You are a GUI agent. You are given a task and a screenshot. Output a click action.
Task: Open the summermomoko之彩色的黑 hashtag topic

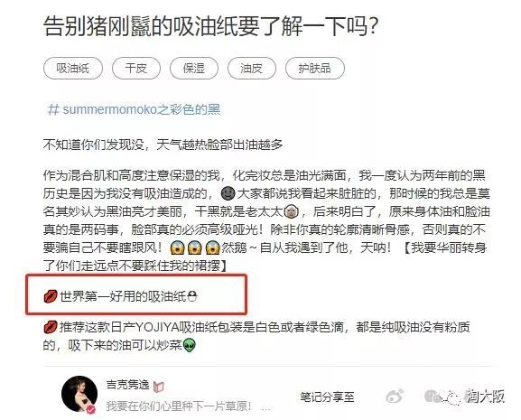point(134,109)
